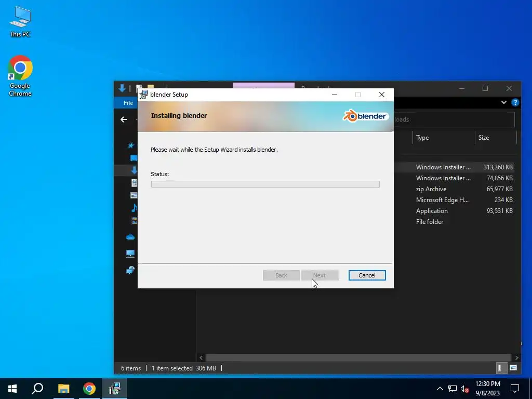Click the blue download arrow icon in Explorer title bar
Screen dimensions: 532x399
[x=122, y=88]
